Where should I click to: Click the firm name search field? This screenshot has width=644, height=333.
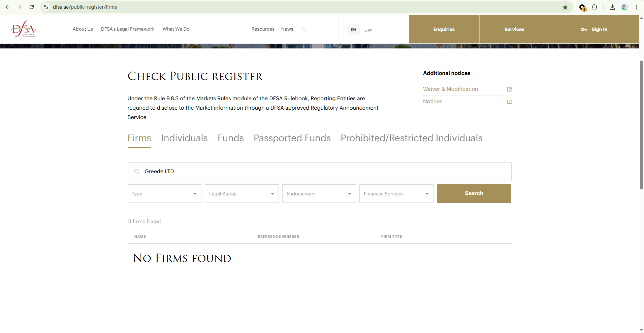[319, 172]
